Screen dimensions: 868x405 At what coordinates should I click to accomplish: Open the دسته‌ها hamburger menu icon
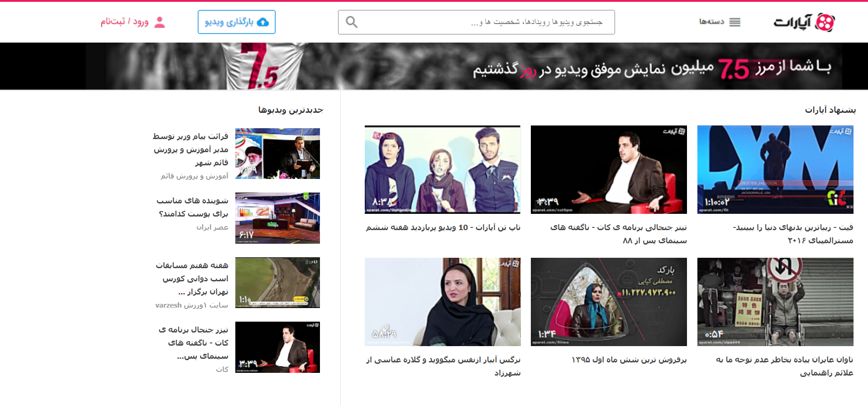pos(734,22)
